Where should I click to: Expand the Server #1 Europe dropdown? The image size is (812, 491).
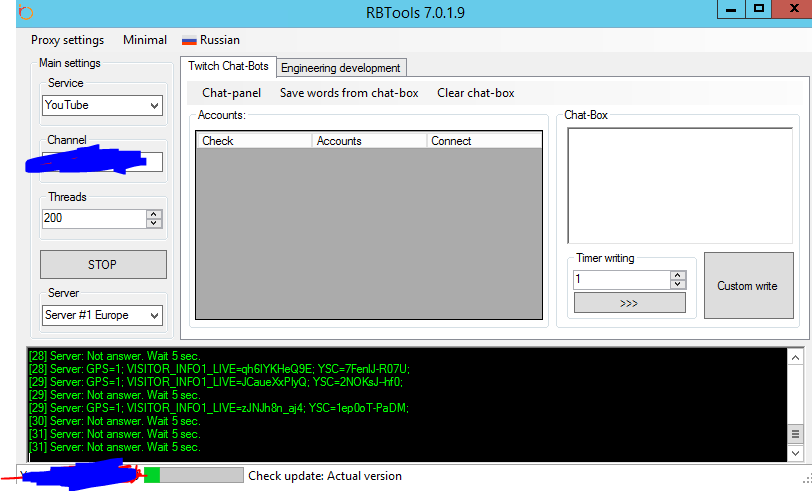click(x=102, y=315)
